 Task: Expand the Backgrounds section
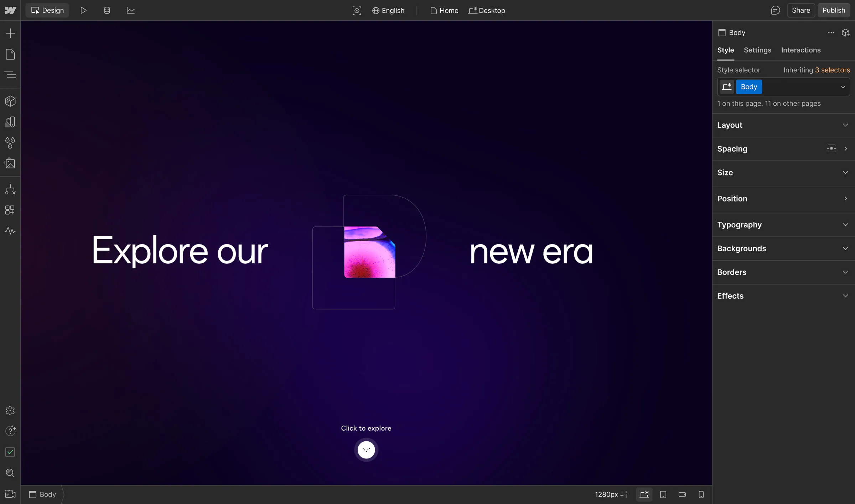(x=782, y=248)
